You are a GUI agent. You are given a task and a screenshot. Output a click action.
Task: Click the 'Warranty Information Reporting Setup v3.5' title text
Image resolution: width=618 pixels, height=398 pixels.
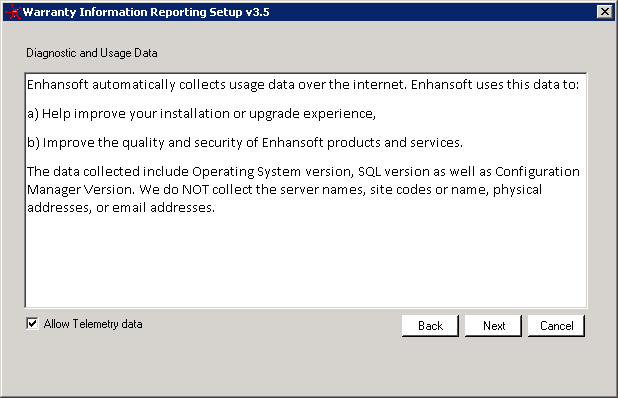(x=146, y=12)
